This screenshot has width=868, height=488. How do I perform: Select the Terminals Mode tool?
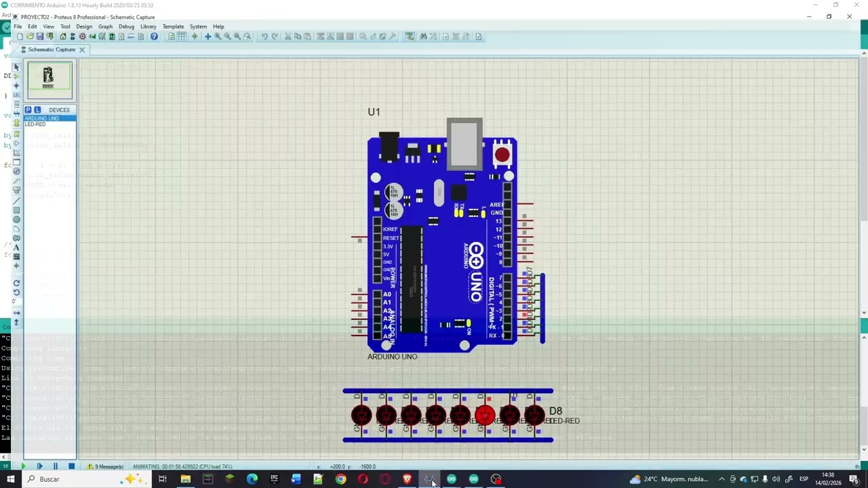[16, 133]
